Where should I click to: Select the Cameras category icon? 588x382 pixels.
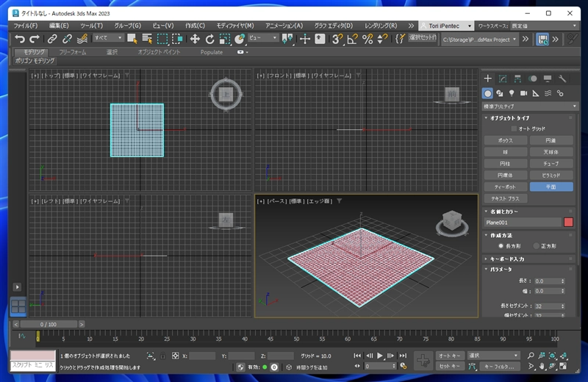(523, 93)
